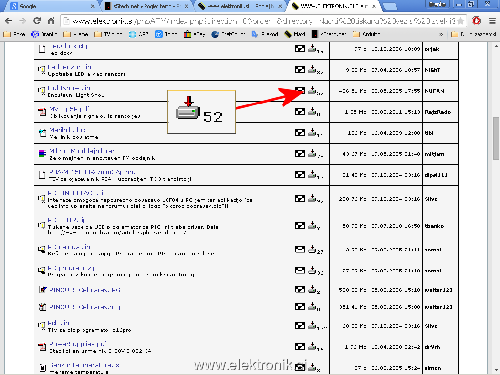This screenshot has height=375, width=500.
Task: Click the uploader name miljam
Action: pyautogui.click(x=434, y=154)
